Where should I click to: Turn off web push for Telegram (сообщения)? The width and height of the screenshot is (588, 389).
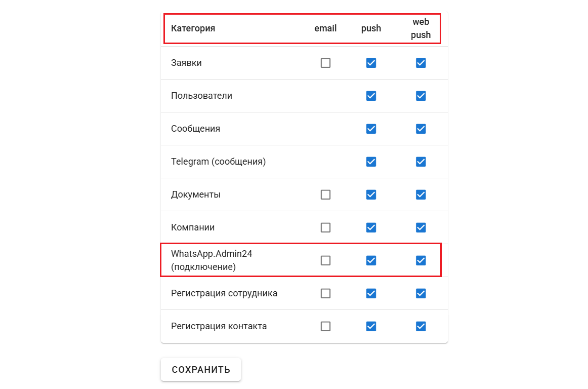point(421,162)
